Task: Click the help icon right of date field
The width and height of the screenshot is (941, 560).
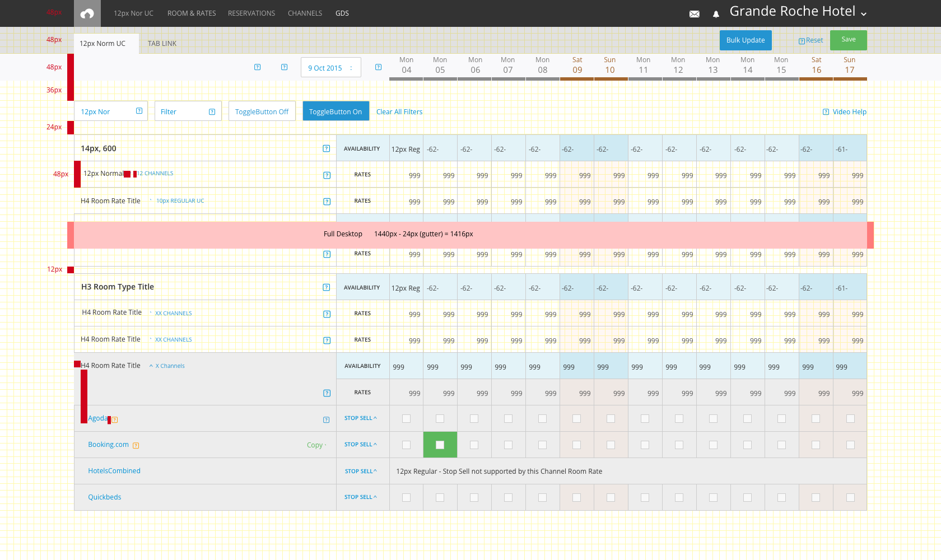Action: [379, 67]
